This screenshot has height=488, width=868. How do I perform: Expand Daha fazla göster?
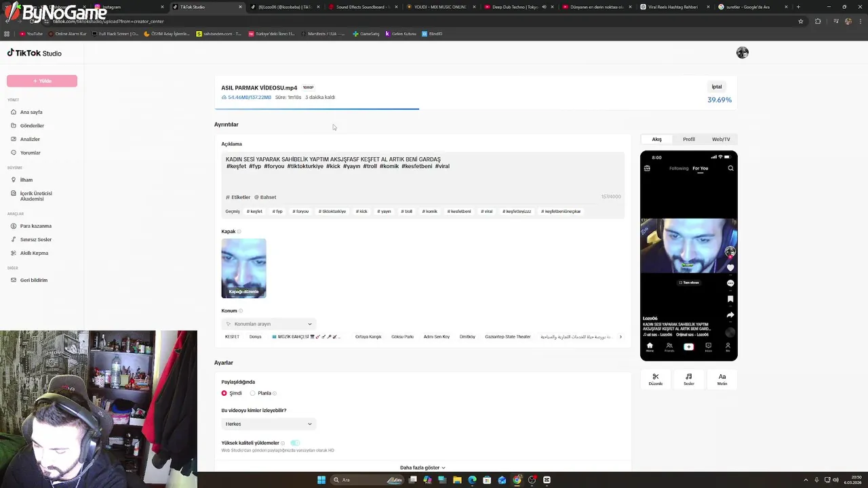tap(422, 468)
